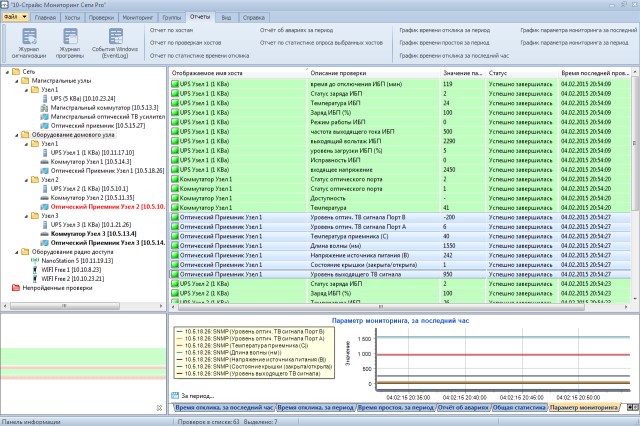Open Время простоя, за период tab
Image resolution: width=640 pixels, height=426 pixels.
pos(396,407)
